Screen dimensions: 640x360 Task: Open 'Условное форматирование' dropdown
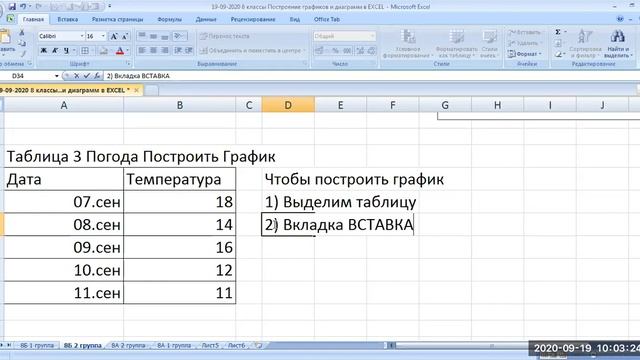[x=408, y=44]
